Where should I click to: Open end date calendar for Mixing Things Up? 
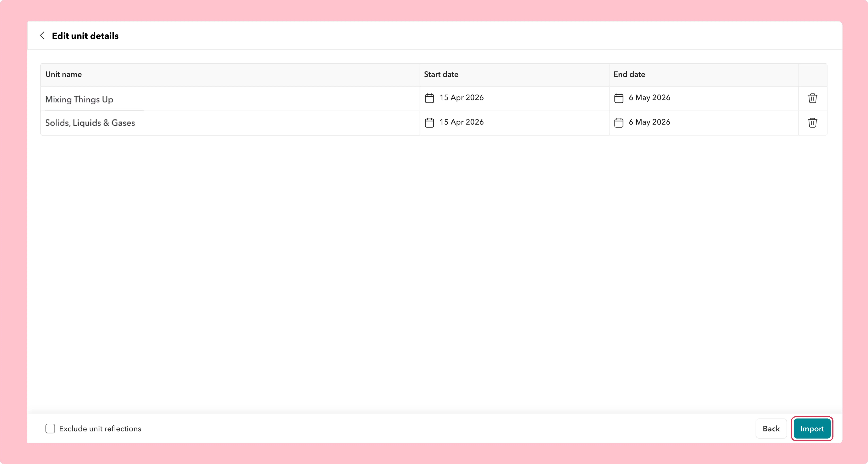[x=619, y=98]
